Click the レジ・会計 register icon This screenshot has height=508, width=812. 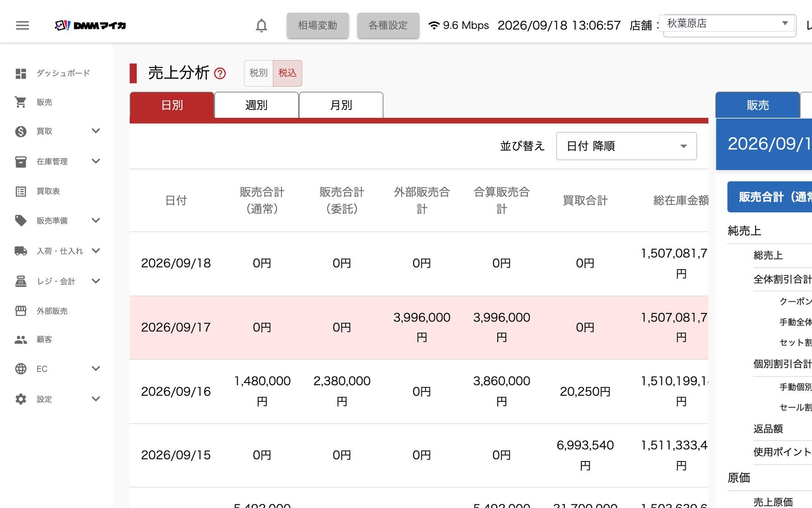[x=21, y=281]
